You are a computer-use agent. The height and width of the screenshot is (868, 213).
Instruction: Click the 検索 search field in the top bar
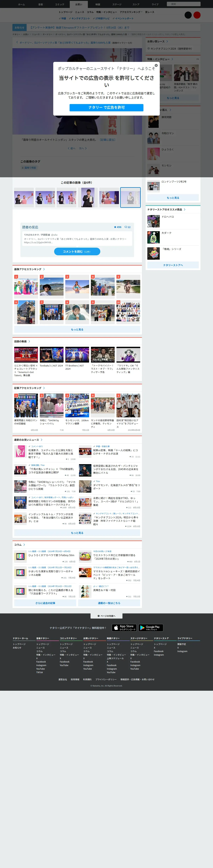pos(184,4)
